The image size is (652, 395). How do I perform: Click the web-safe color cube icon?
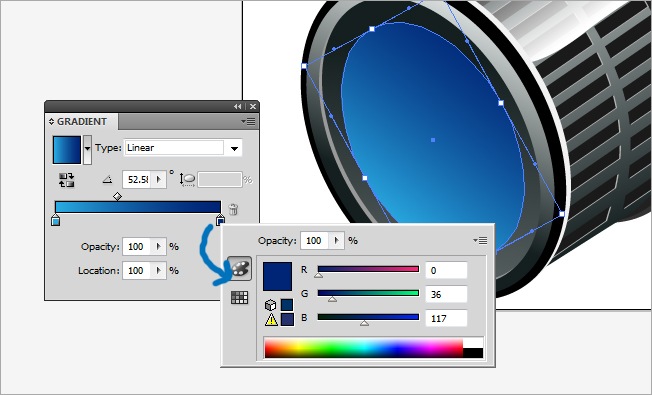(270, 305)
